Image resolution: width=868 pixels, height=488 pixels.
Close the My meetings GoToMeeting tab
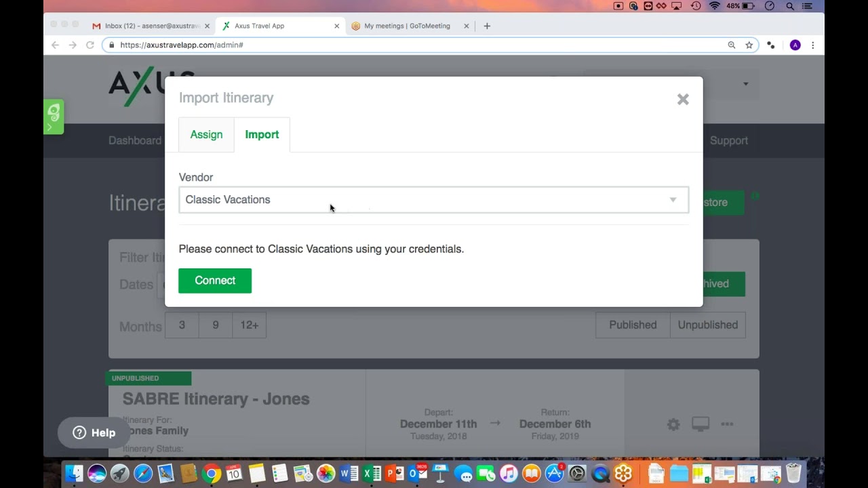coord(466,26)
